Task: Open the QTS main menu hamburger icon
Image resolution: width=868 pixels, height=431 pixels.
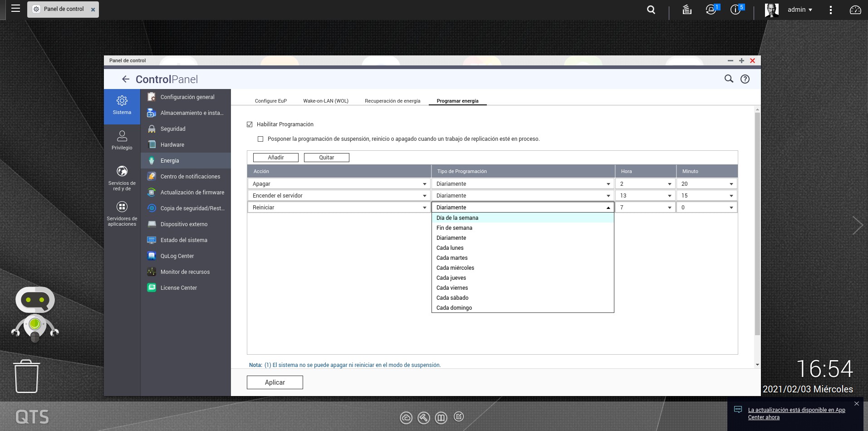Action: (x=15, y=9)
